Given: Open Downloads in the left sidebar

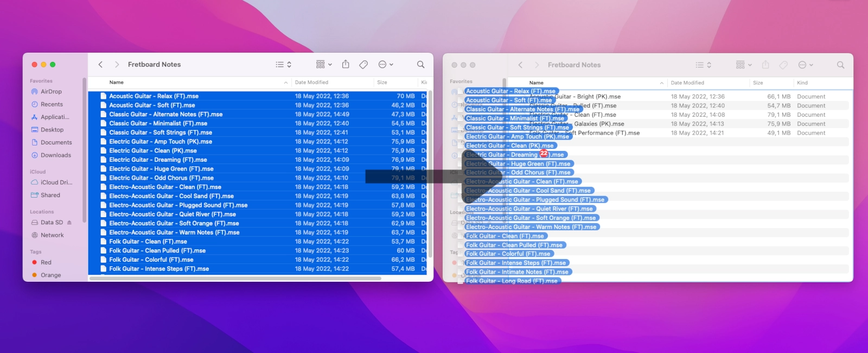Looking at the screenshot, I should (56, 155).
